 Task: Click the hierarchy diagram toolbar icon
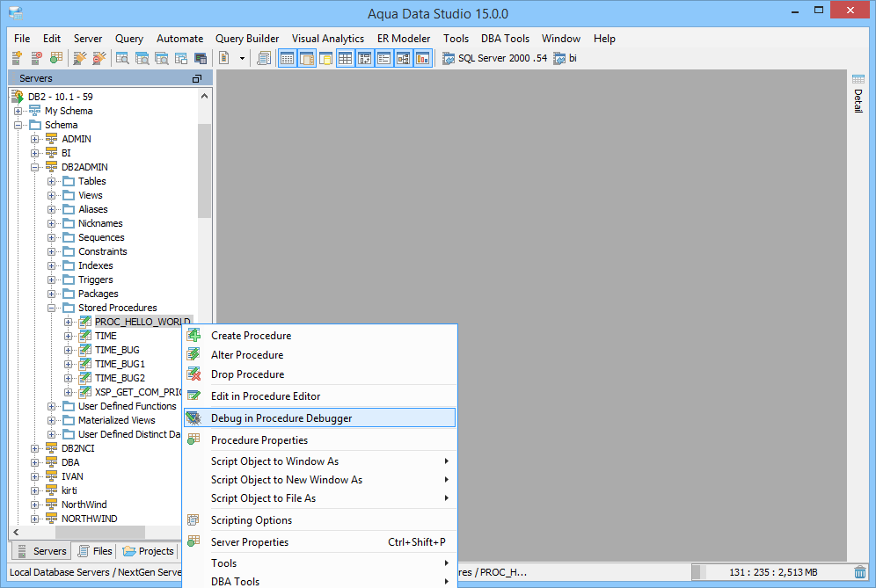[404, 58]
